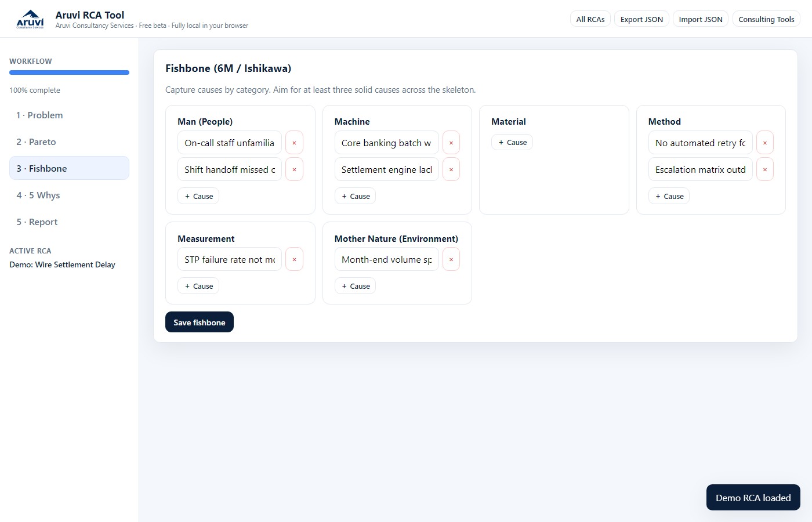This screenshot has height=522, width=812.
Task: Go to workflow step 2 · Pareto
Action: tap(69, 142)
